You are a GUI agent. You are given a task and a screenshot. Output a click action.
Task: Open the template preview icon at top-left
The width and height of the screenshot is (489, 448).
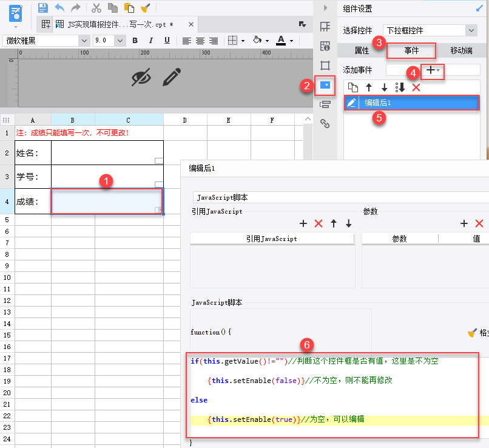(x=16, y=13)
